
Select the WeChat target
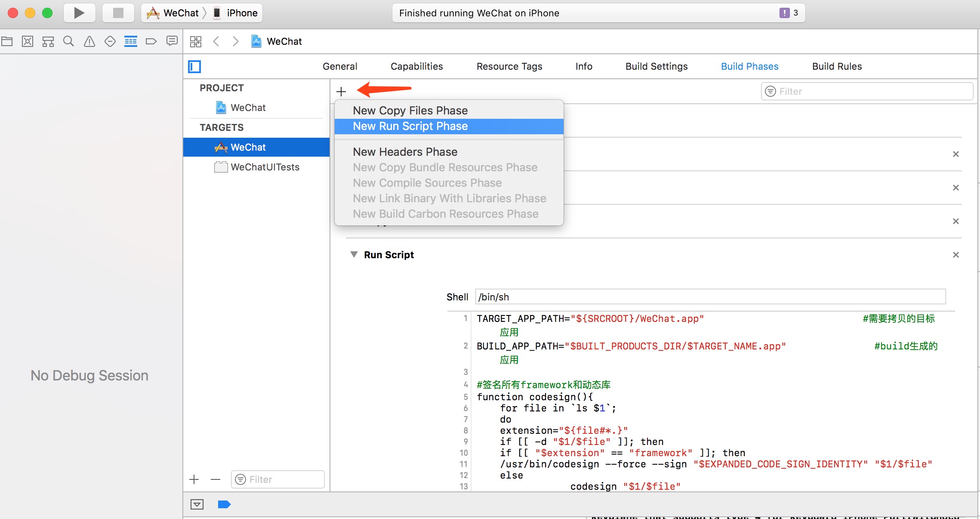(256, 147)
